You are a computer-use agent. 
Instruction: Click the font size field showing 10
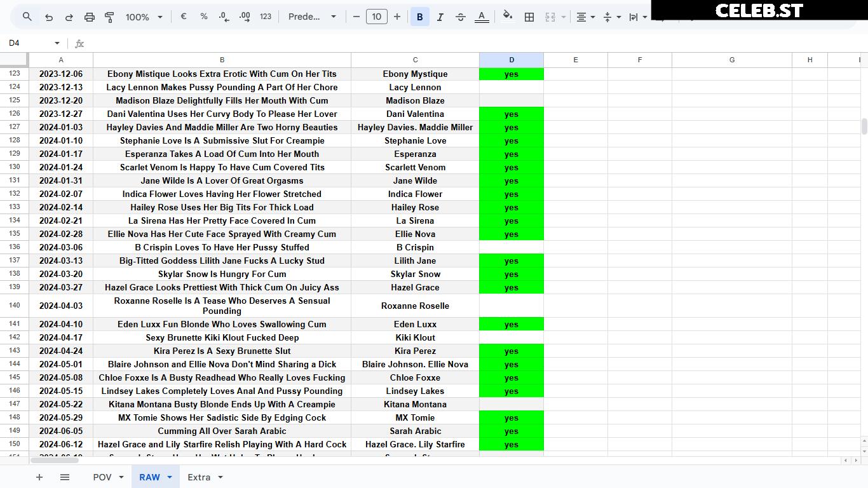coord(376,17)
